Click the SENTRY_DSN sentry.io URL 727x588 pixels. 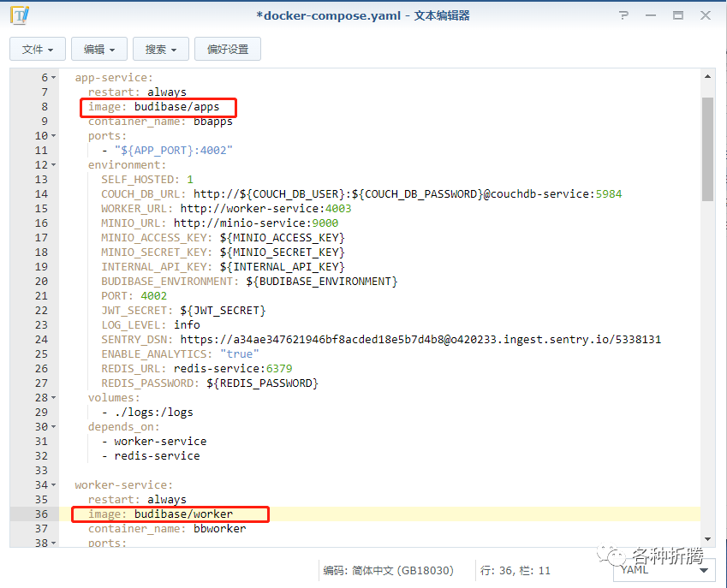420,339
